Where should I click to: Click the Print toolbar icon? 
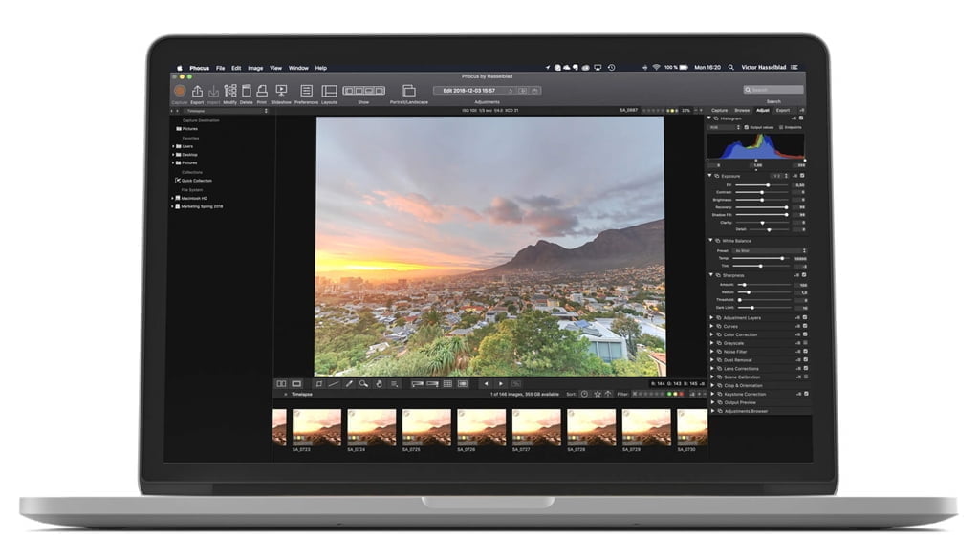click(x=262, y=91)
